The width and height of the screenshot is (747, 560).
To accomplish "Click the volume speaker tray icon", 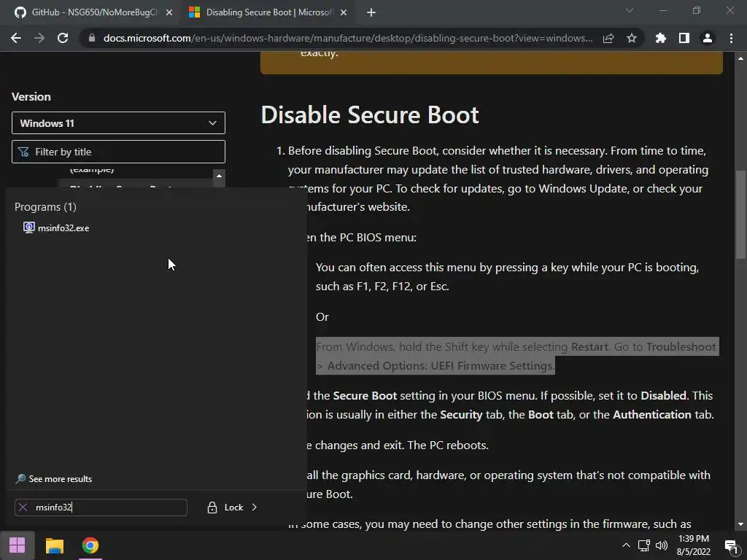I will (662, 545).
